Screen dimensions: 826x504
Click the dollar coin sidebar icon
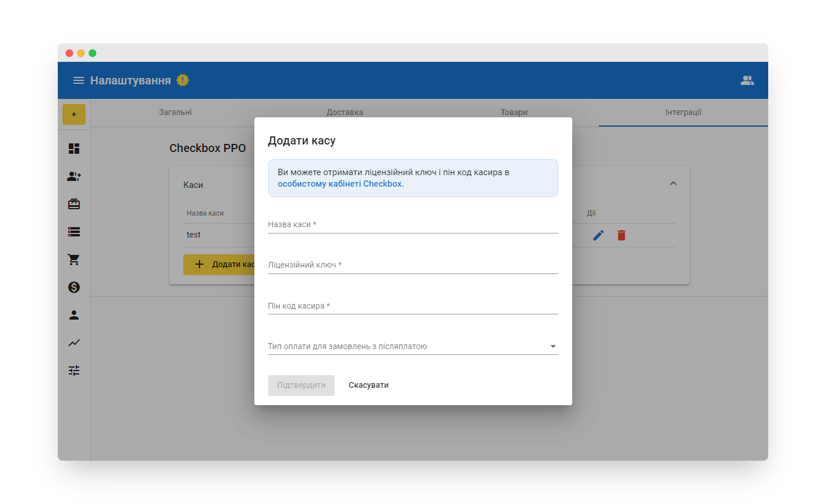coord(74,287)
